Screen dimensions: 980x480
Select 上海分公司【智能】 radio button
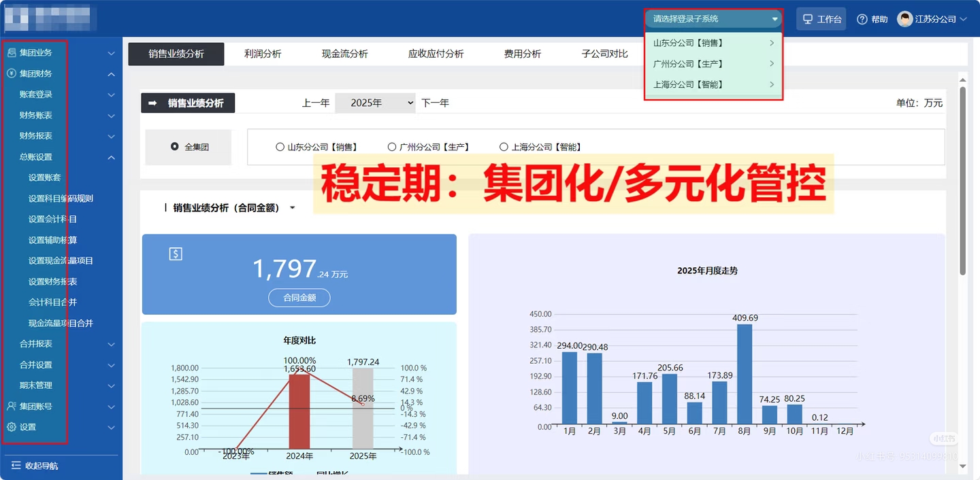(504, 147)
